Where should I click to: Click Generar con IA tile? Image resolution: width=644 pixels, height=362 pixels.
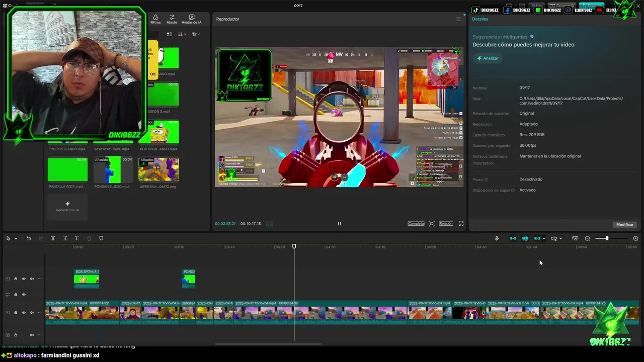(x=67, y=207)
